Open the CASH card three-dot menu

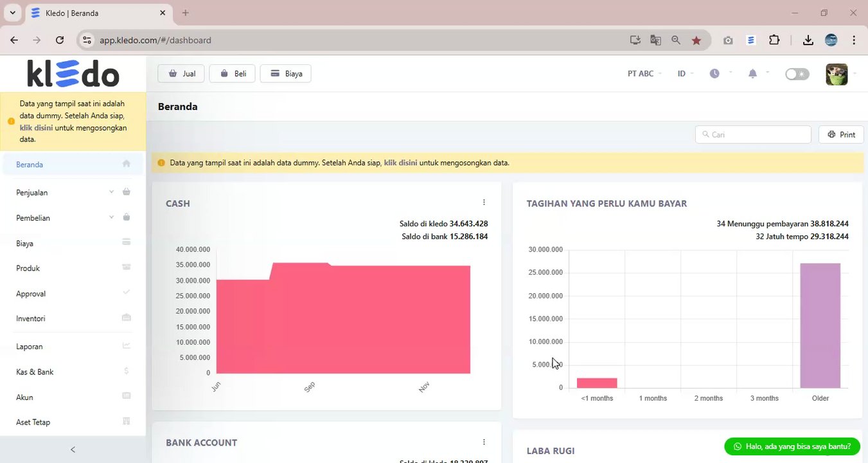[484, 202]
